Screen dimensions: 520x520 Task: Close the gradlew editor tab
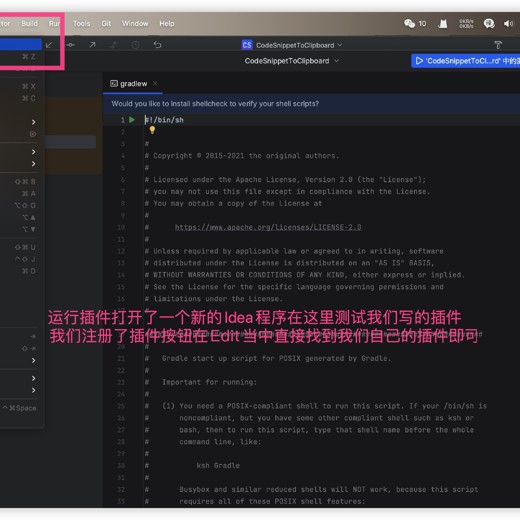pos(155,83)
